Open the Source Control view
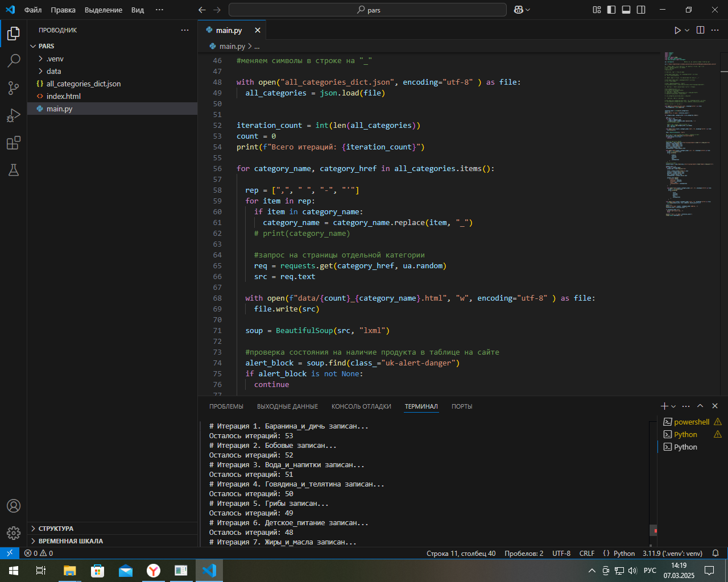 (14, 88)
